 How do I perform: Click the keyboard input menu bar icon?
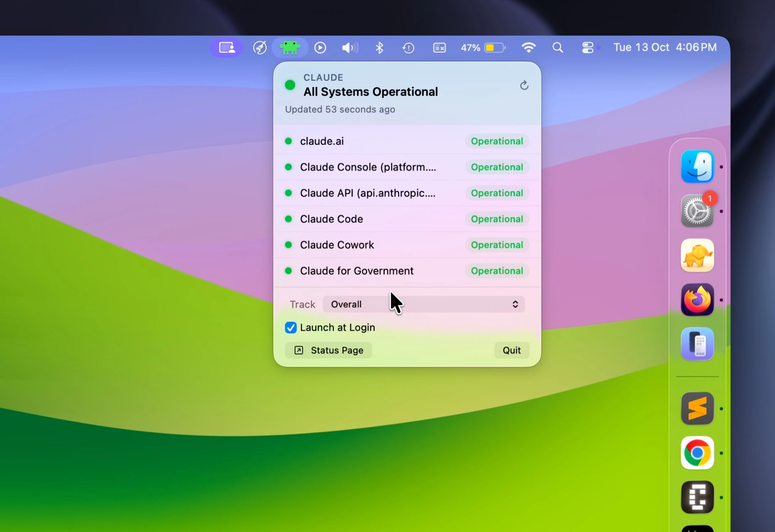[439, 48]
